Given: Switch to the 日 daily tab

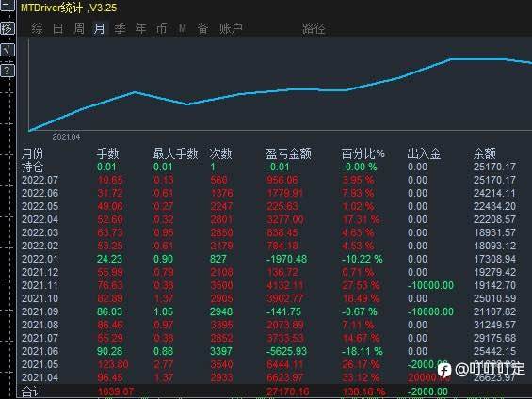Looking at the screenshot, I should click(58, 28).
